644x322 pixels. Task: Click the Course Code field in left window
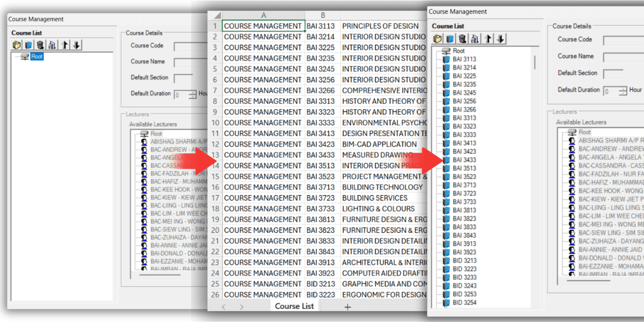(191, 47)
